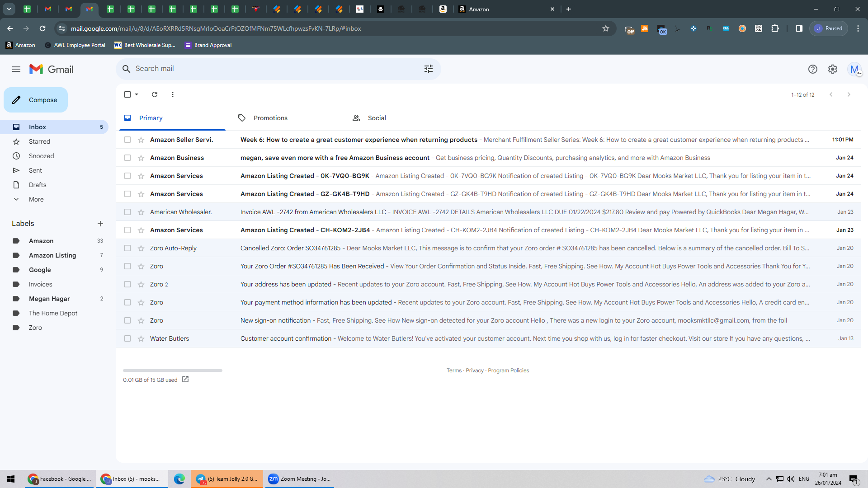868x488 pixels.
Task: Open the Invoices label
Action: 54,284
